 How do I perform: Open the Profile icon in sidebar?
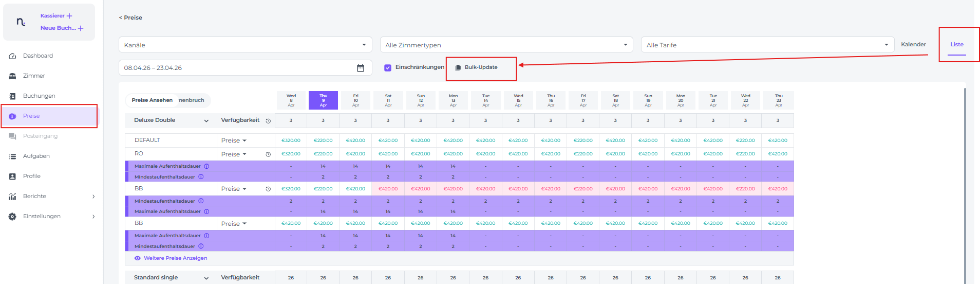coord(12,176)
